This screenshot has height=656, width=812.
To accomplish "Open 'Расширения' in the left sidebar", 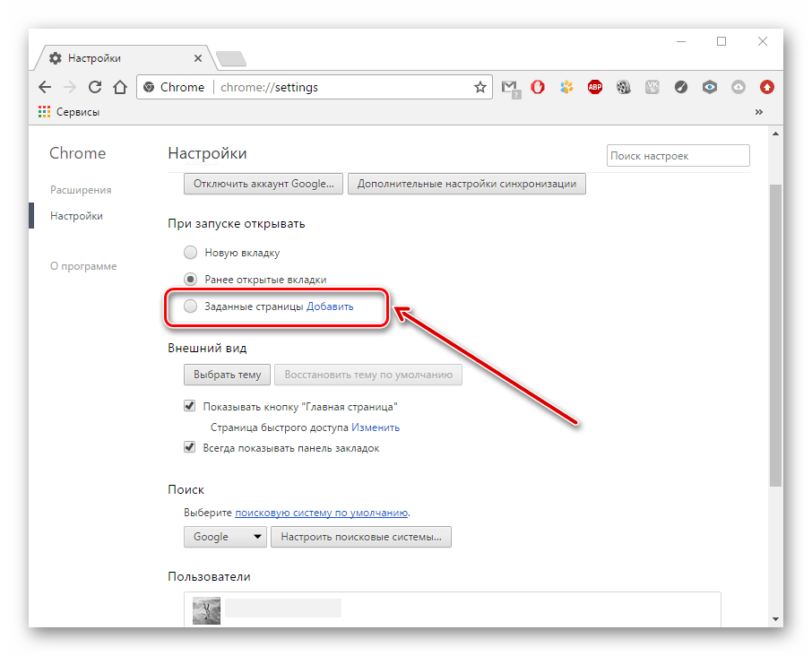I will [x=81, y=190].
